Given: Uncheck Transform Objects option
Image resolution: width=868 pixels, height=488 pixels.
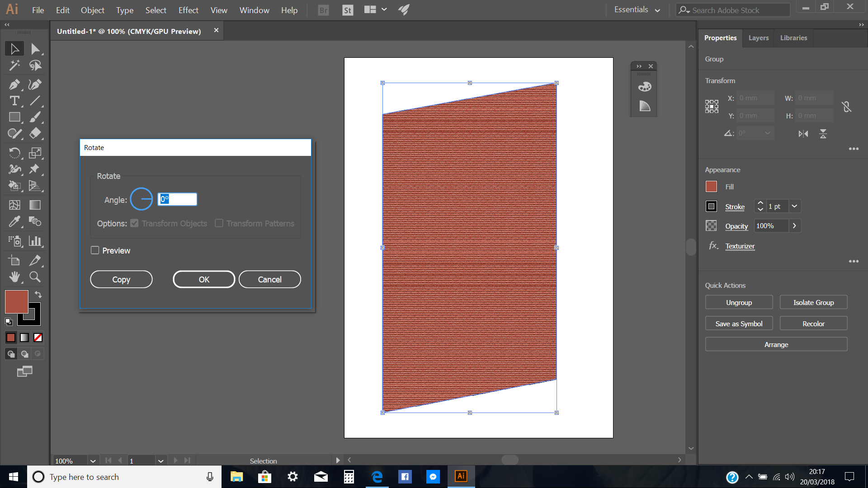Looking at the screenshot, I should point(134,223).
